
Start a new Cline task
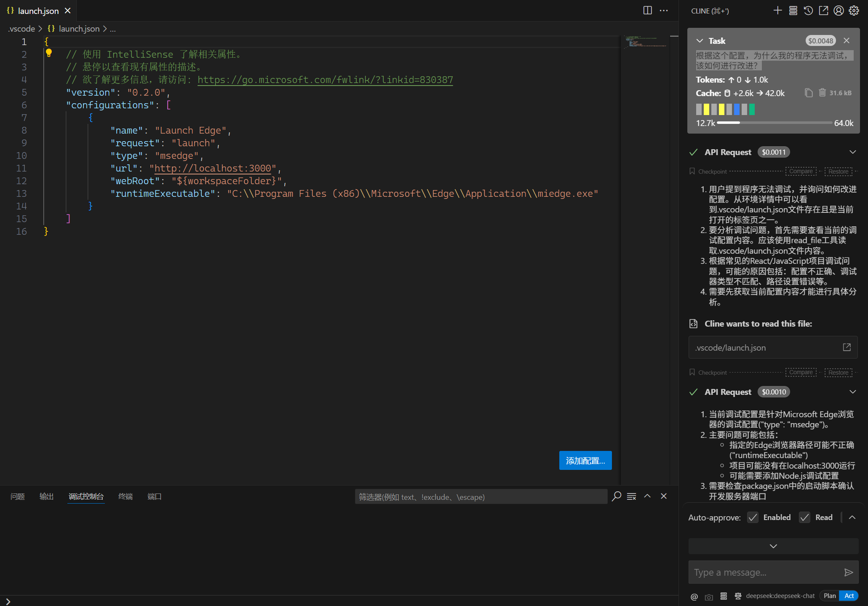tap(778, 11)
